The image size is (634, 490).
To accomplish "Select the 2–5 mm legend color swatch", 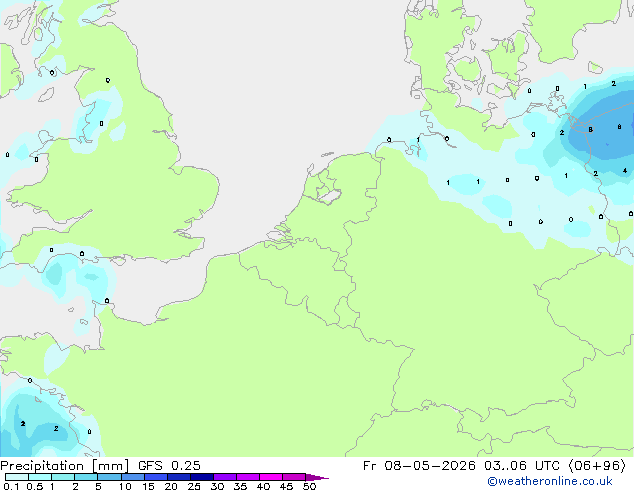I will coord(86,477).
